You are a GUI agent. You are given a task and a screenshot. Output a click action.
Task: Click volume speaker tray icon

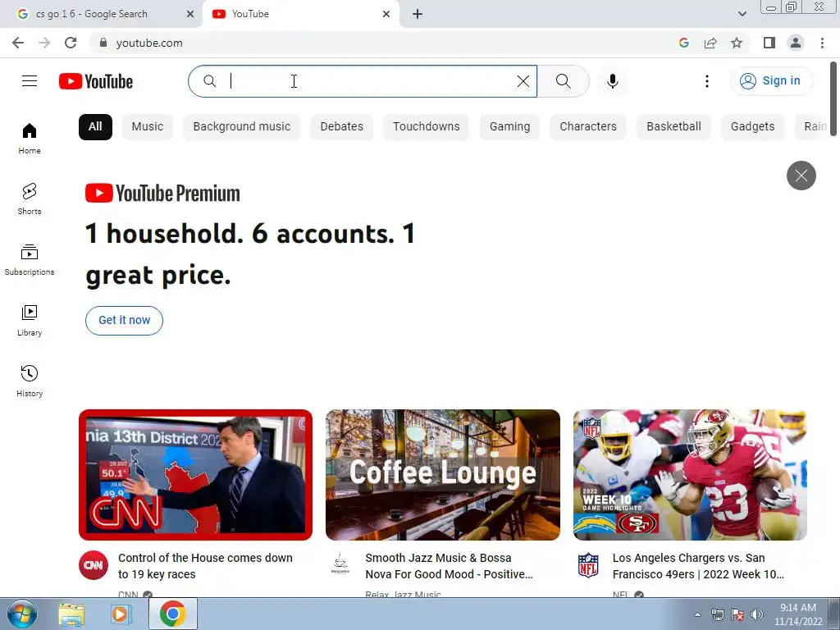756,614
